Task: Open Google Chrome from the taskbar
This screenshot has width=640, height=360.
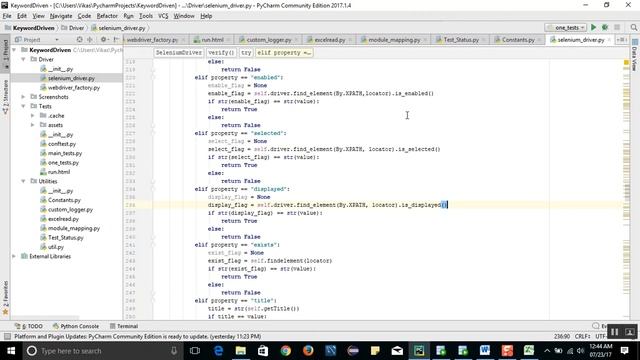Action: coord(286,351)
